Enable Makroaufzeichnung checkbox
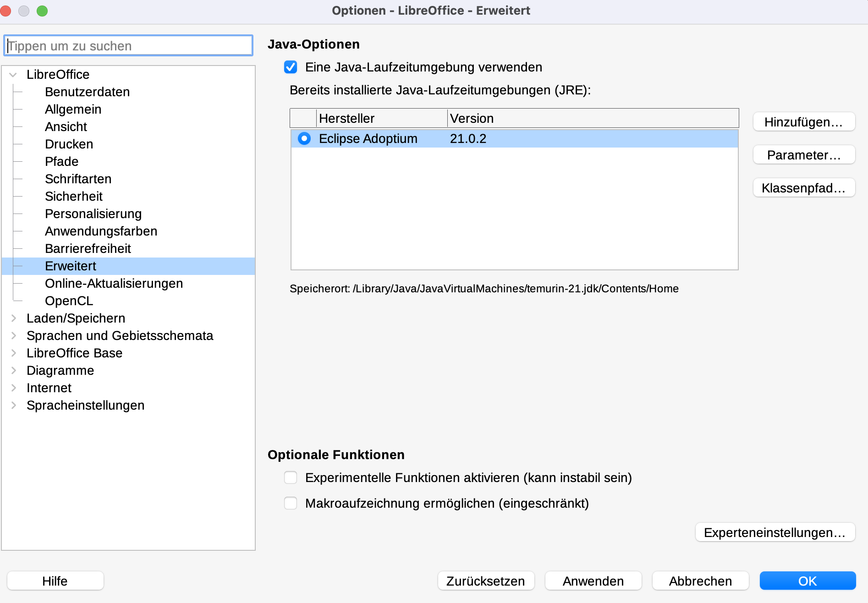The height and width of the screenshot is (603, 868). (x=291, y=504)
